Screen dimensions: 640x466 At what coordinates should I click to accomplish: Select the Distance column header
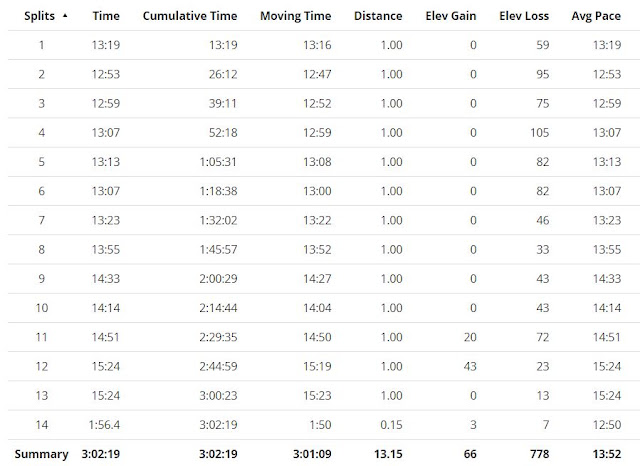tap(378, 16)
